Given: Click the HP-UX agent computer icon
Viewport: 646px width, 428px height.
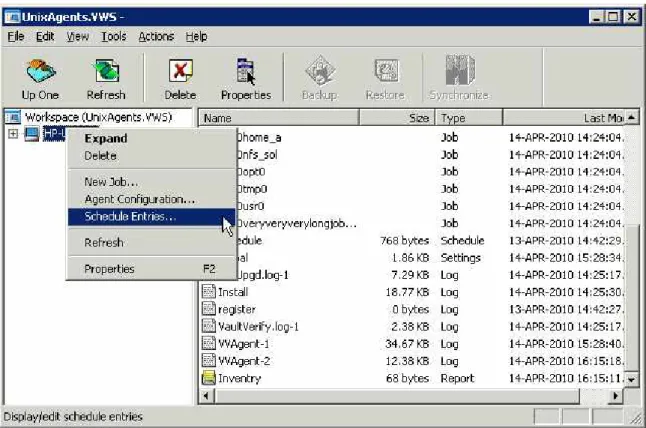Looking at the screenshot, I should (x=32, y=134).
